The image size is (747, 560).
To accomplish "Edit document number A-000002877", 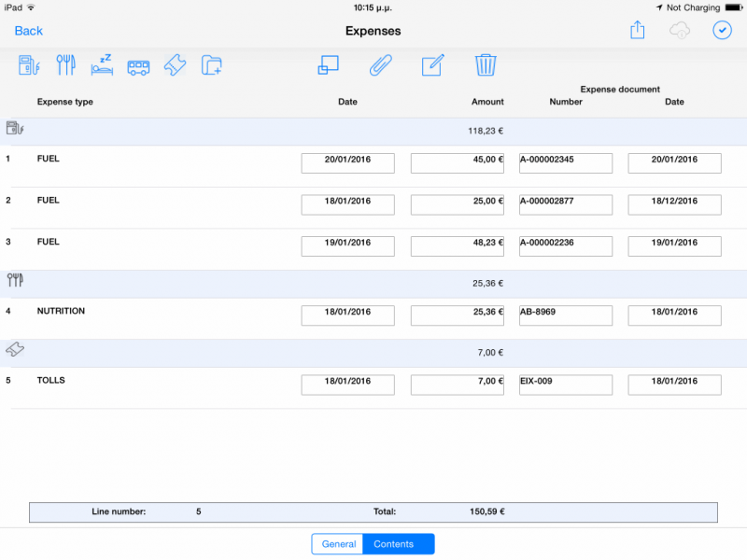I will point(566,204).
